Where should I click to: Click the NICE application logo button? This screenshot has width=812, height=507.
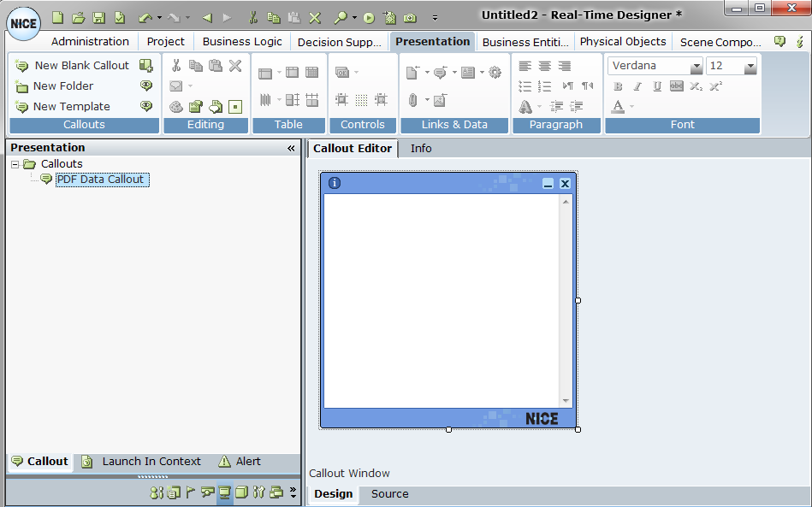coord(24,23)
